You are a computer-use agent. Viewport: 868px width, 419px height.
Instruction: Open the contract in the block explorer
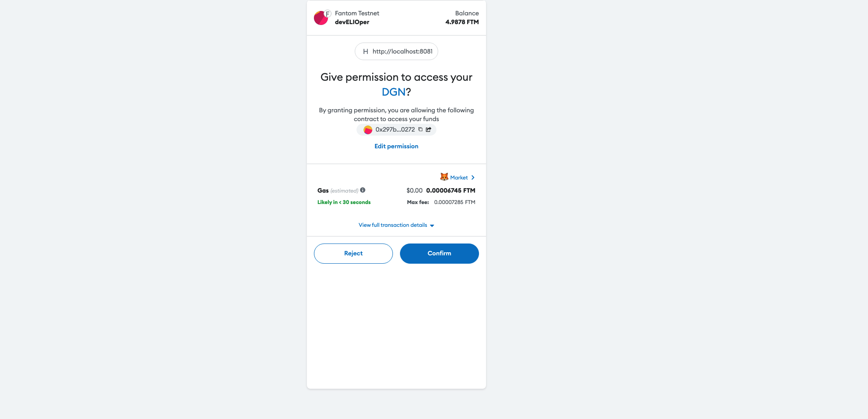429,129
